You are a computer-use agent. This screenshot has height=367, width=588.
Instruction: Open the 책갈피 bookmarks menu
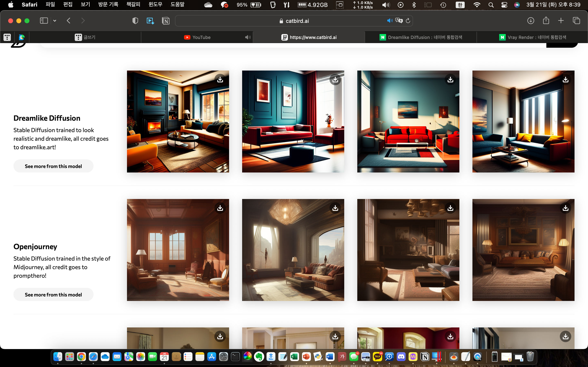133,5
